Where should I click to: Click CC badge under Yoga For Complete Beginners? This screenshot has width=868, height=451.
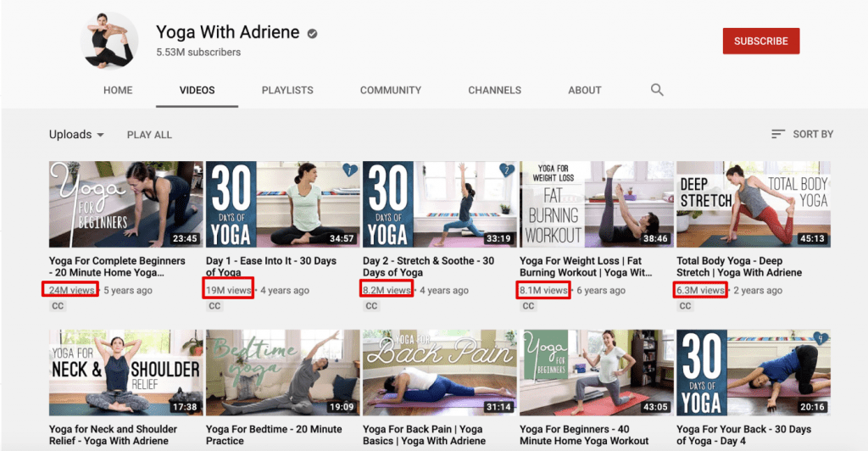(58, 306)
